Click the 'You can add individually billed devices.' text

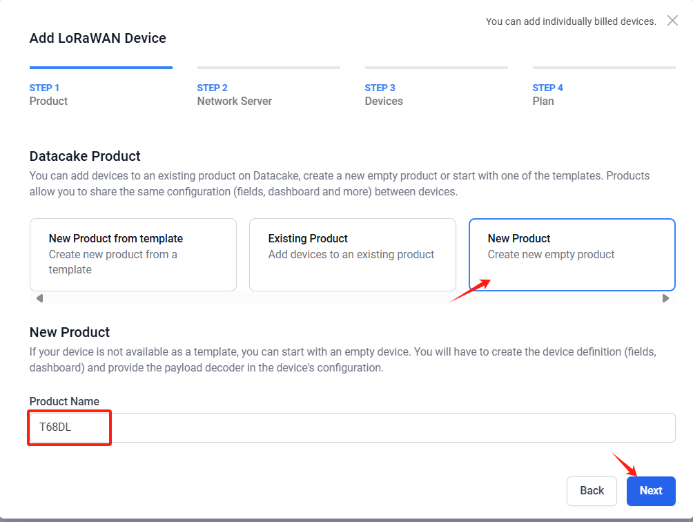pyautogui.click(x=571, y=21)
